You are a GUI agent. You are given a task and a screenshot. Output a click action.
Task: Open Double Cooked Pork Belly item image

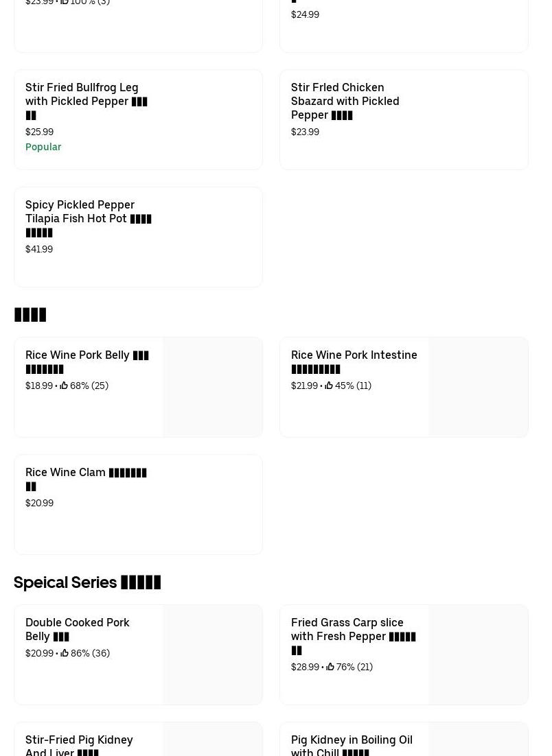point(212,654)
